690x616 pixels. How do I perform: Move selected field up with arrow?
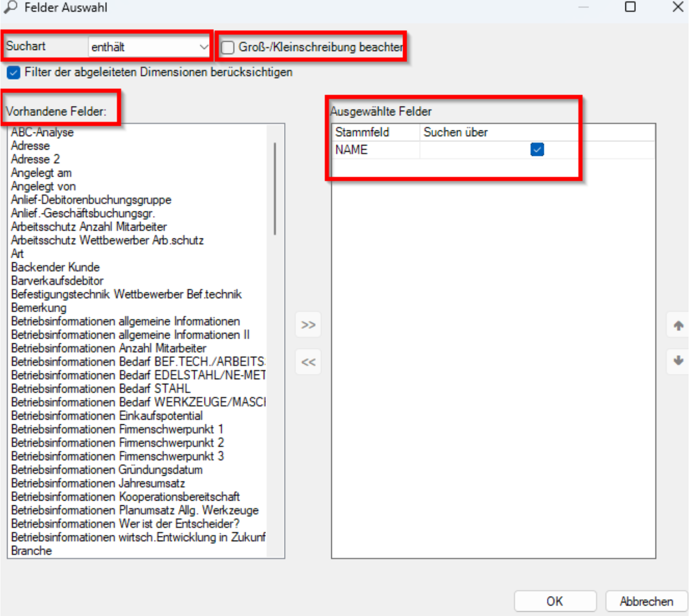[x=678, y=325]
